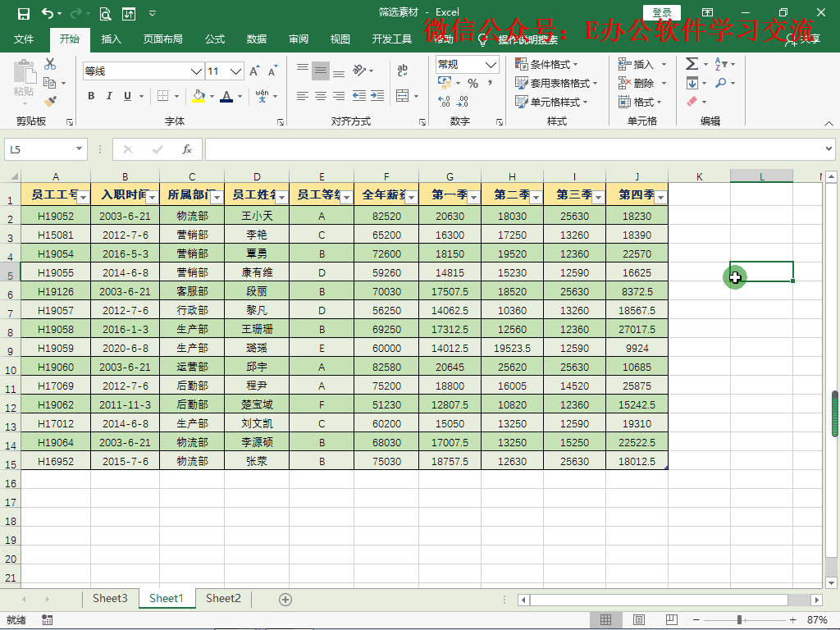Click the AutoSum sigma icon
Viewport: 840px width, 630px height.
pyautogui.click(x=692, y=64)
